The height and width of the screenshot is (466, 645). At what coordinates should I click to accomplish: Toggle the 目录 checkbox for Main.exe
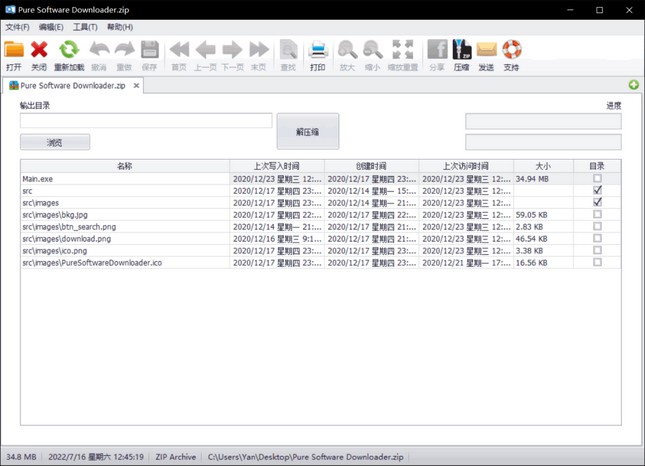click(x=597, y=178)
